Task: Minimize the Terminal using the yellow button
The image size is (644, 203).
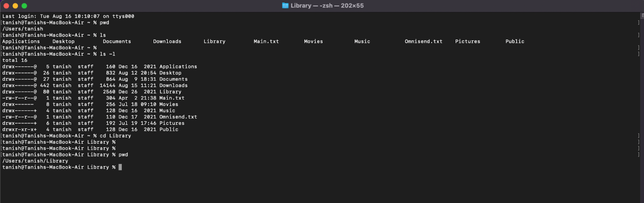Action: pos(15,6)
